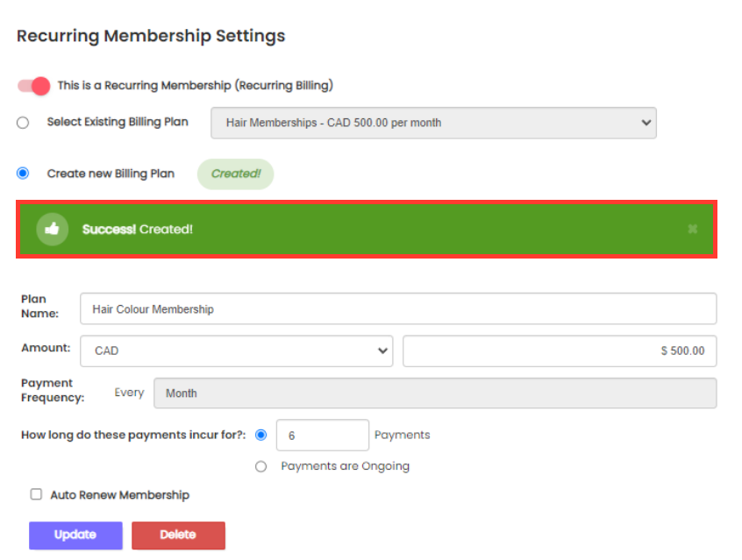The height and width of the screenshot is (560, 742).
Task: Open the Hair Memberships billing plan dropdown
Action: 433,123
